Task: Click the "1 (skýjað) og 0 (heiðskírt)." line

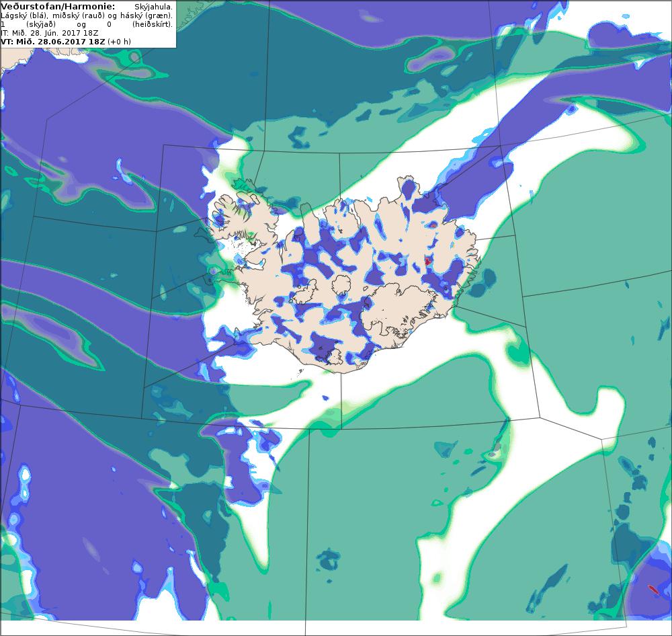Action: (x=87, y=24)
